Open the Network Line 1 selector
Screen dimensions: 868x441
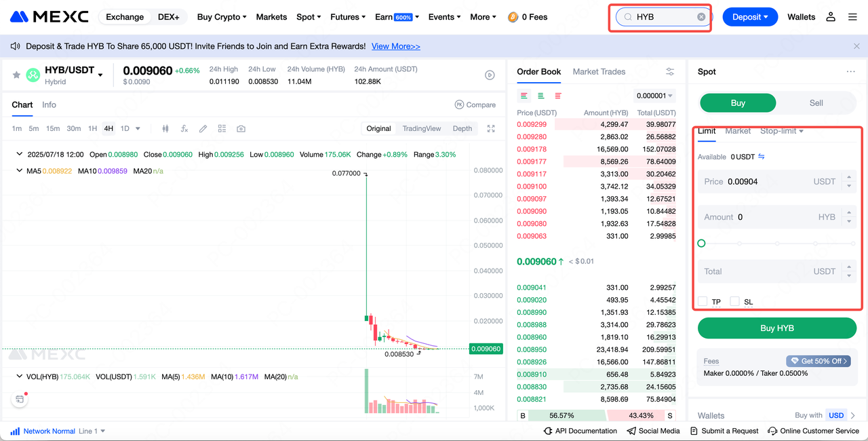[92, 431]
